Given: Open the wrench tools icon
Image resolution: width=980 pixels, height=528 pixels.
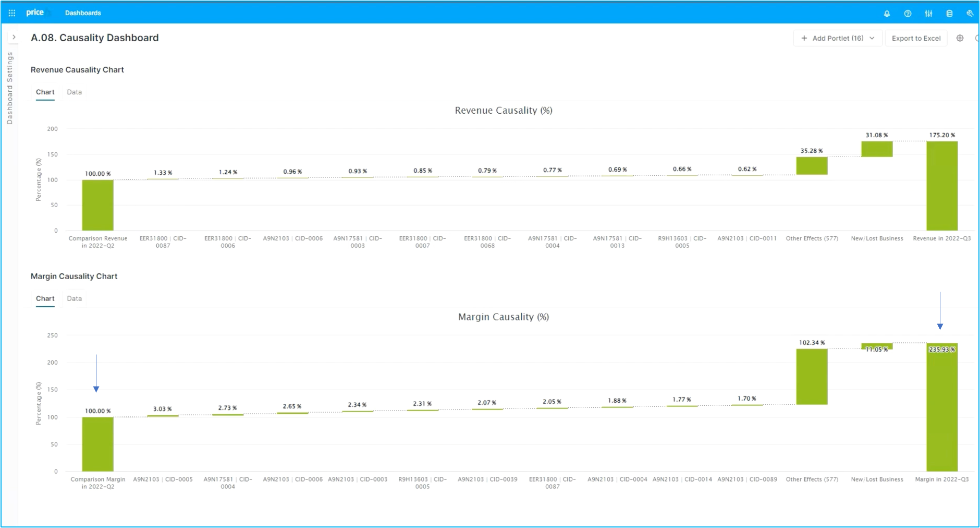Looking at the screenshot, I should (x=970, y=14).
